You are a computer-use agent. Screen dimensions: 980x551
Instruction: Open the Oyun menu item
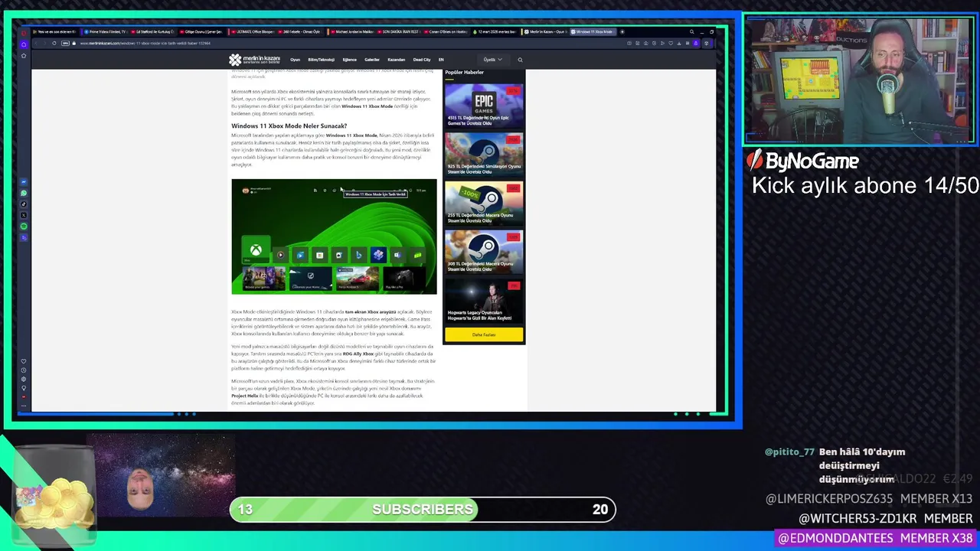tap(295, 60)
